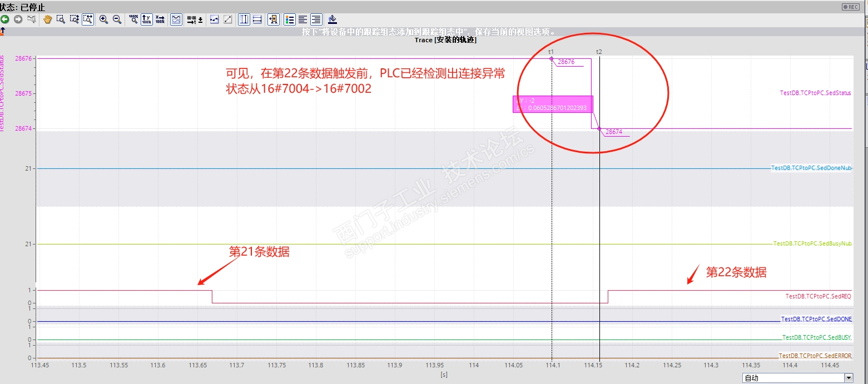Screen dimensions: 868x384
Task: Toggle the align legend right icon
Action: [316, 19]
